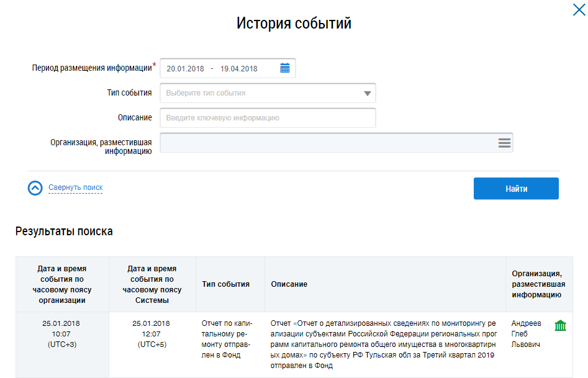This screenshot has height=378, width=588.
Task: Click the start date 20.01.2018
Action: click(x=185, y=68)
